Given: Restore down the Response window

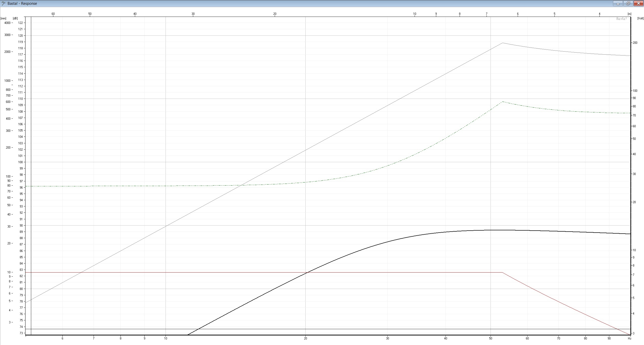Looking at the screenshot, I should pos(628,4).
